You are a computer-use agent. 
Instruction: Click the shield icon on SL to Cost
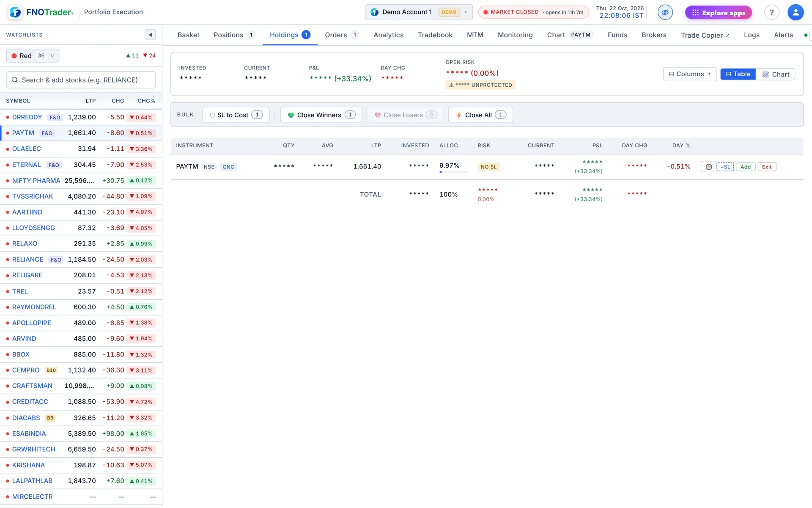pyautogui.click(x=212, y=115)
